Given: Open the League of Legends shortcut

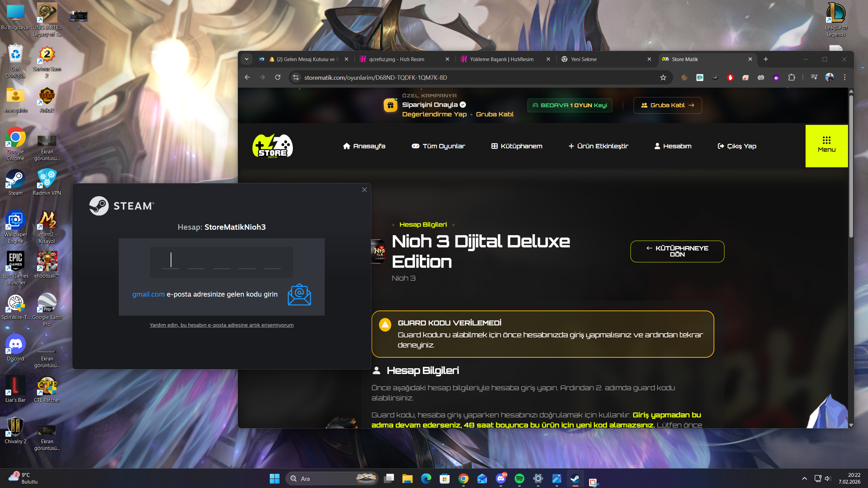Looking at the screenshot, I should [x=836, y=20].
